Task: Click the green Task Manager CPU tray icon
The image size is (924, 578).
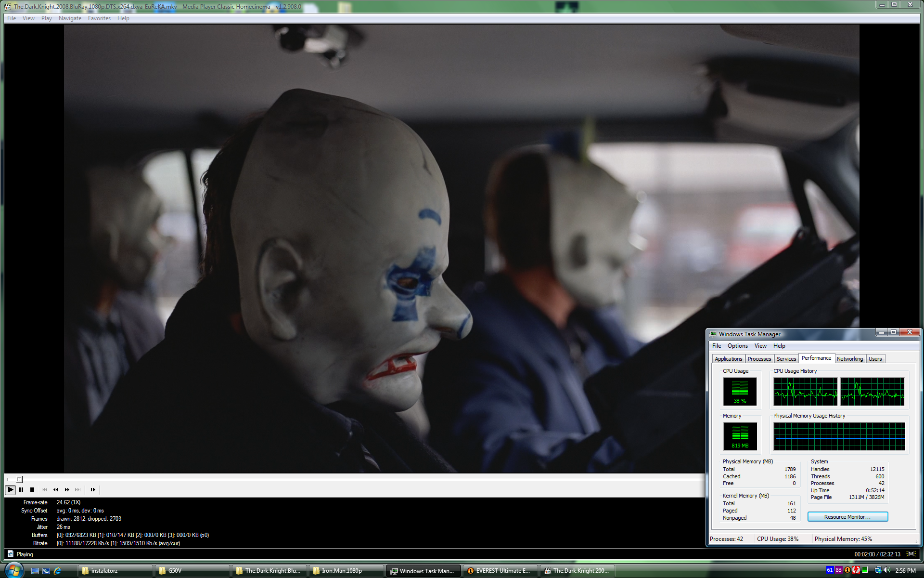Action: [865, 570]
